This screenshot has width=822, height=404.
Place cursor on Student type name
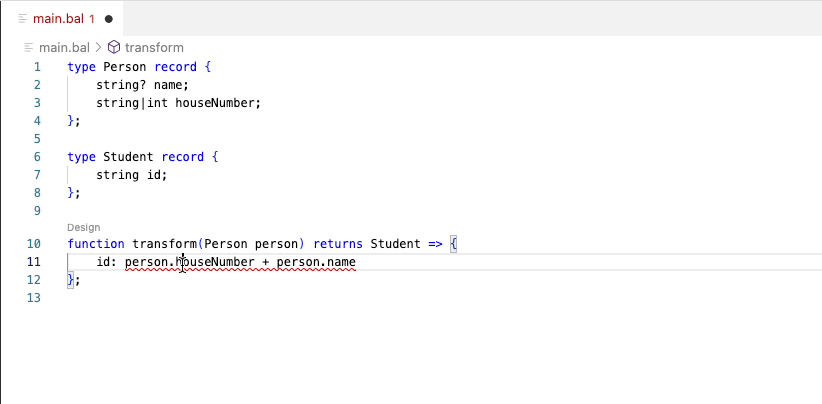[128, 157]
